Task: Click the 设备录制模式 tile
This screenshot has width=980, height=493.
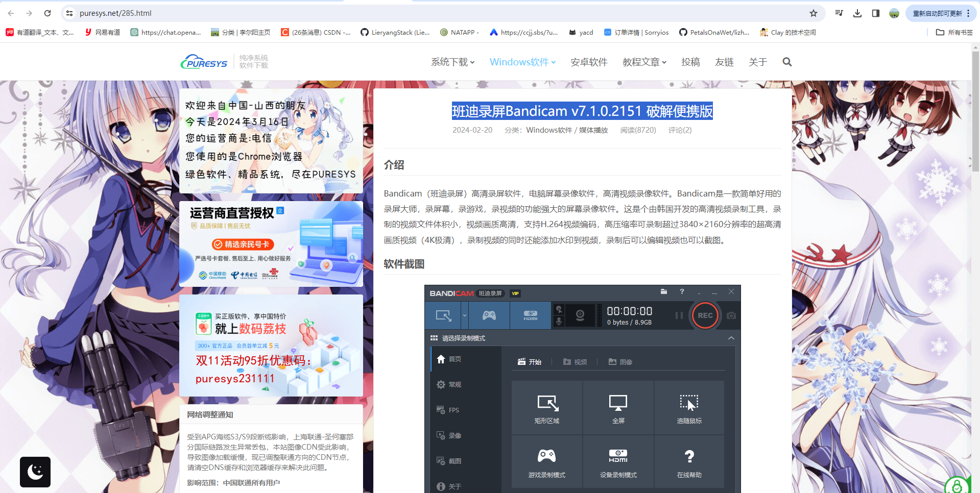Action: click(618, 462)
